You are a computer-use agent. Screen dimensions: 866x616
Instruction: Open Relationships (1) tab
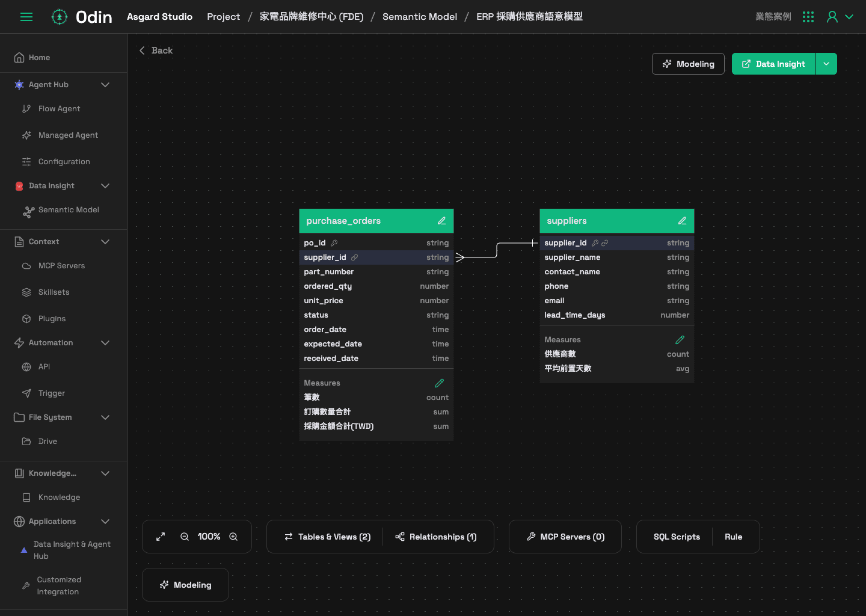[x=436, y=537]
